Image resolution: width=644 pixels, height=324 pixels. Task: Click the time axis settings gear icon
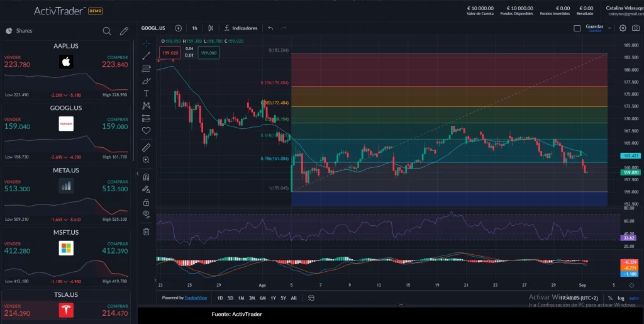631,285
